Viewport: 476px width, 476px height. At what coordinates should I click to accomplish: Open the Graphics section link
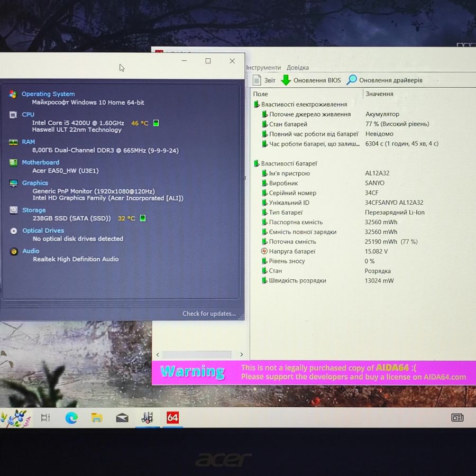point(35,183)
